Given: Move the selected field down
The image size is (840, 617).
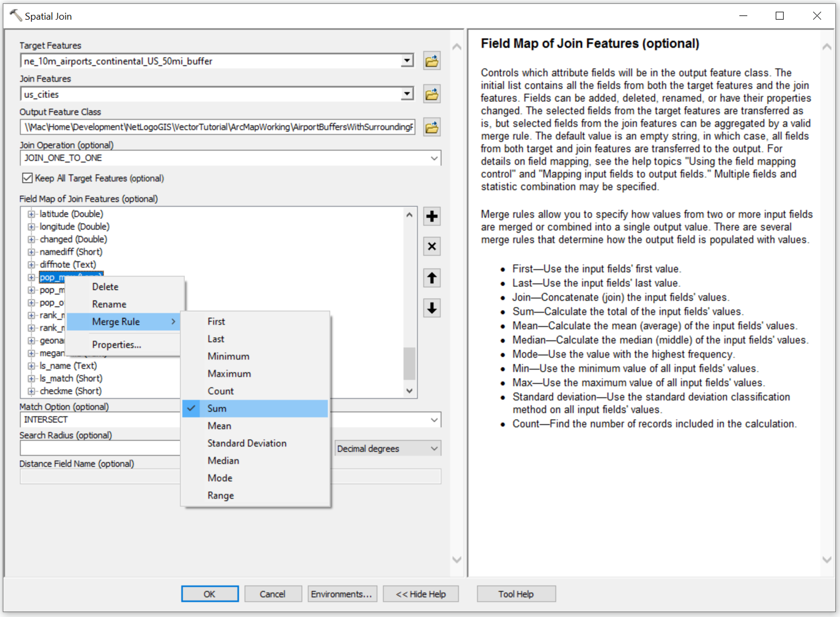Looking at the screenshot, I should point(431,308).
